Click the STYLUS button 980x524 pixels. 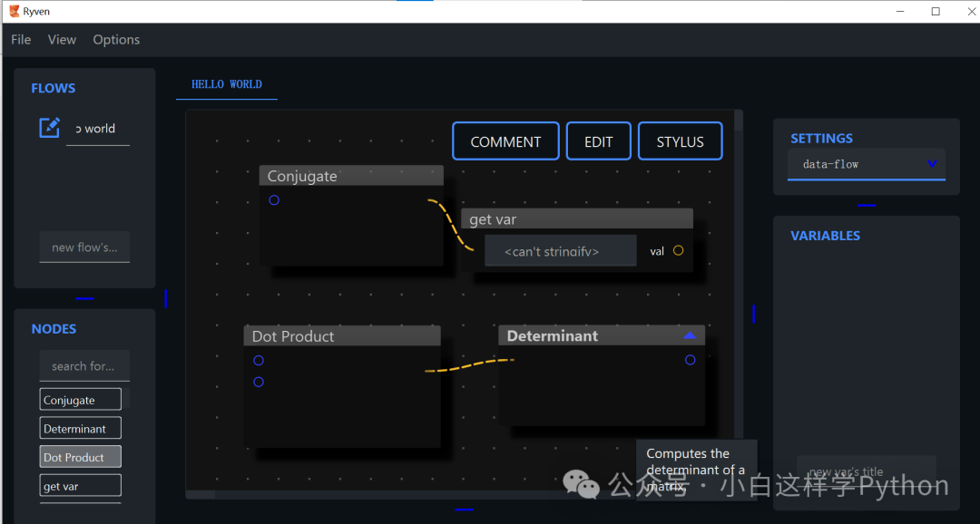[680, 141]
